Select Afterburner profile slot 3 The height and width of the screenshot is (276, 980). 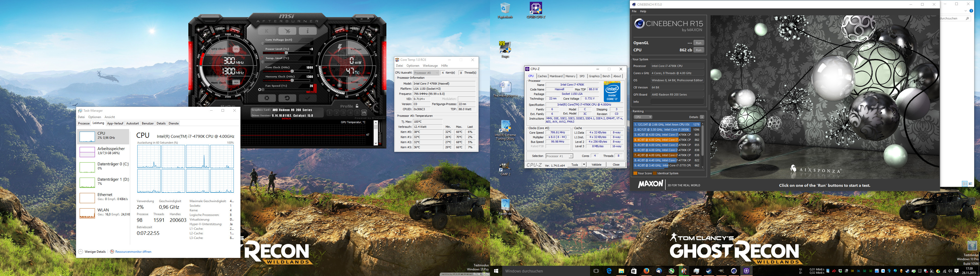(x=344, y=113)
